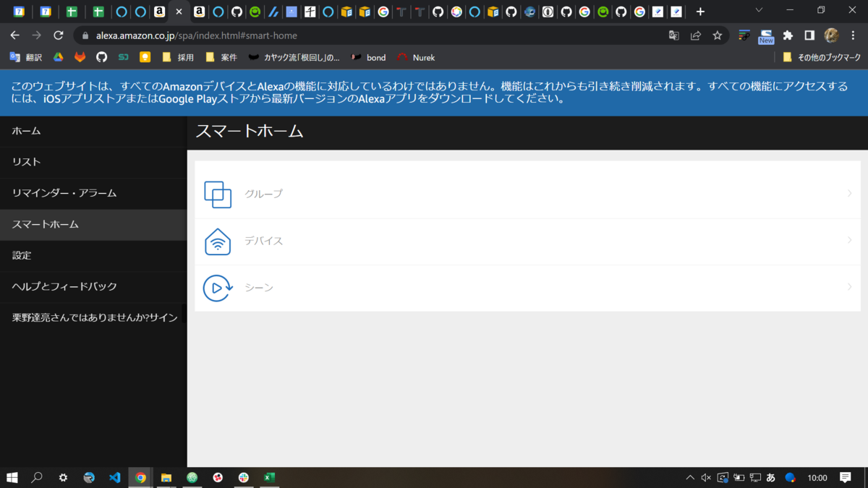Viewport: 868px width, 488px height.
Task: Open the Extensions puzzle piece icon
Action: (x=788, y=35)
